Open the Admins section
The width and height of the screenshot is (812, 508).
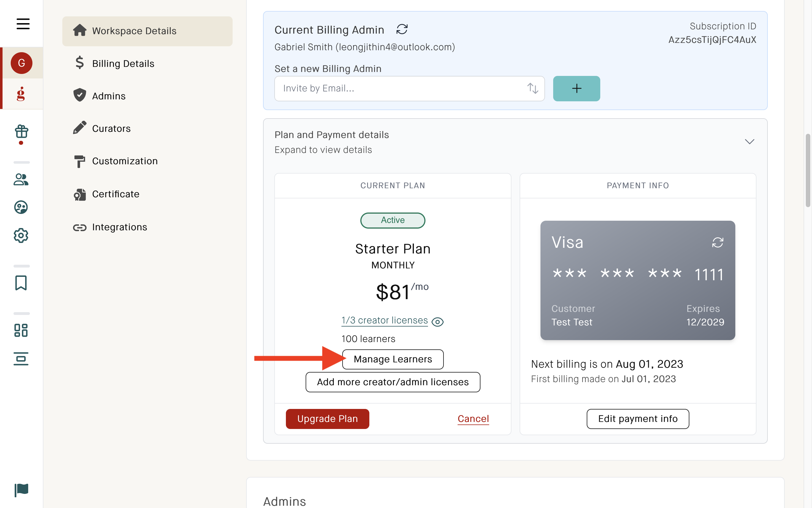click(x=99, y=96)
